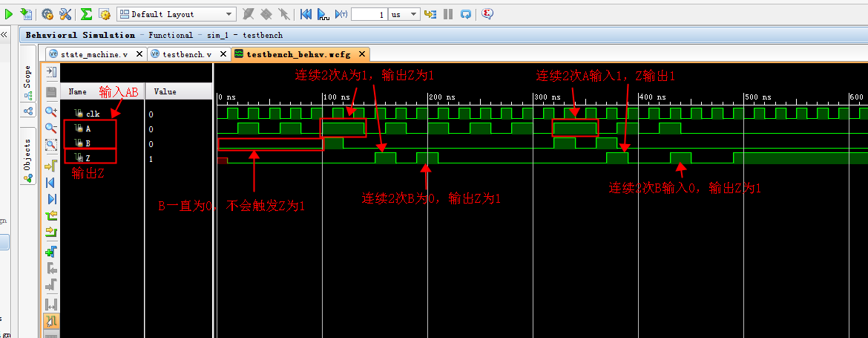The height and width of the screenshot is (338, 868).
Task: Click the Add Marker icon
Action: (x=51, y=252)
